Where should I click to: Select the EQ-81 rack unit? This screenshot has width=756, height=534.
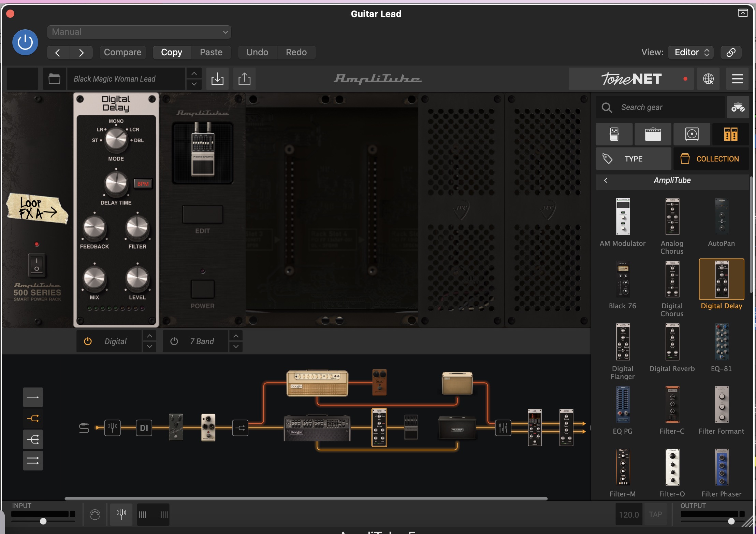tap(722, 348)
